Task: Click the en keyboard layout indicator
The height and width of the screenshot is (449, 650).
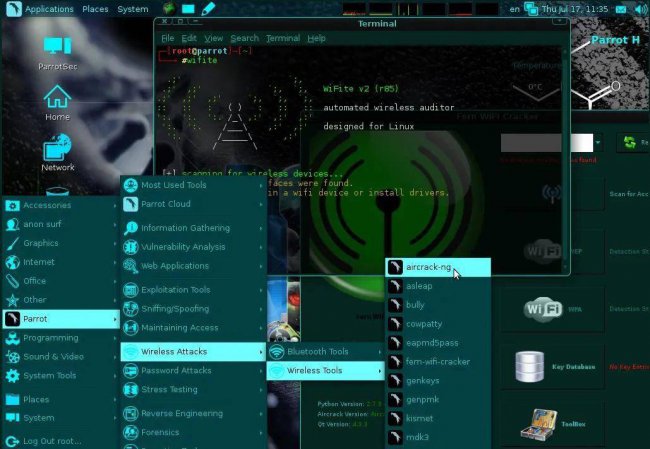Action: click(514, 9)
